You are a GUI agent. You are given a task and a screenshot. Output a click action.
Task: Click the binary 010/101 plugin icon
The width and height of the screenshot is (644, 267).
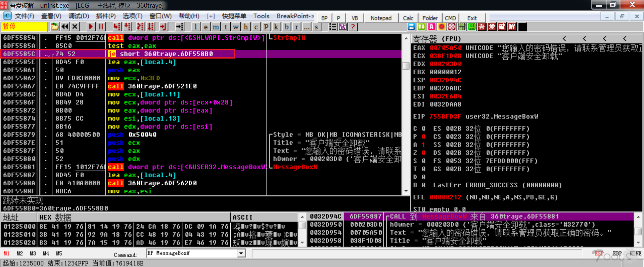(x=462, y=27)
